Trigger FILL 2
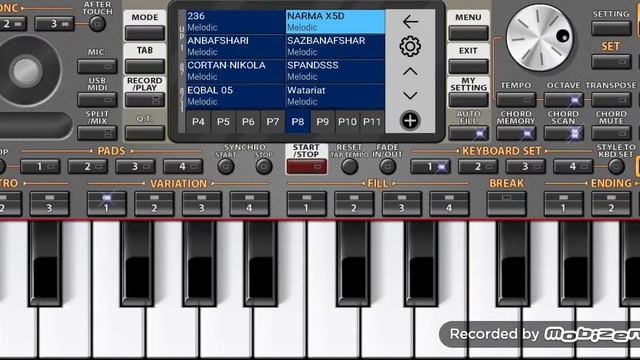The image size is (640, 360). [354, 204]
